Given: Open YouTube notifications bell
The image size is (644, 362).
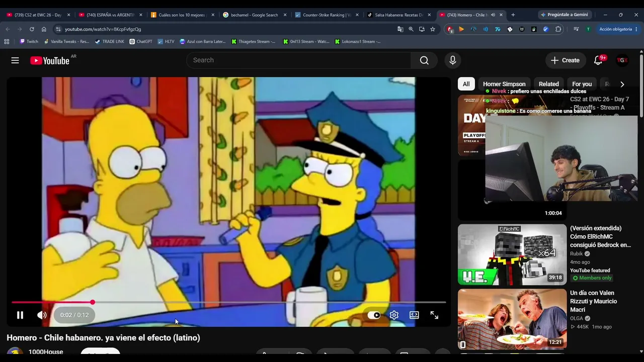Looking at the screenshot, I should point(598,60).
